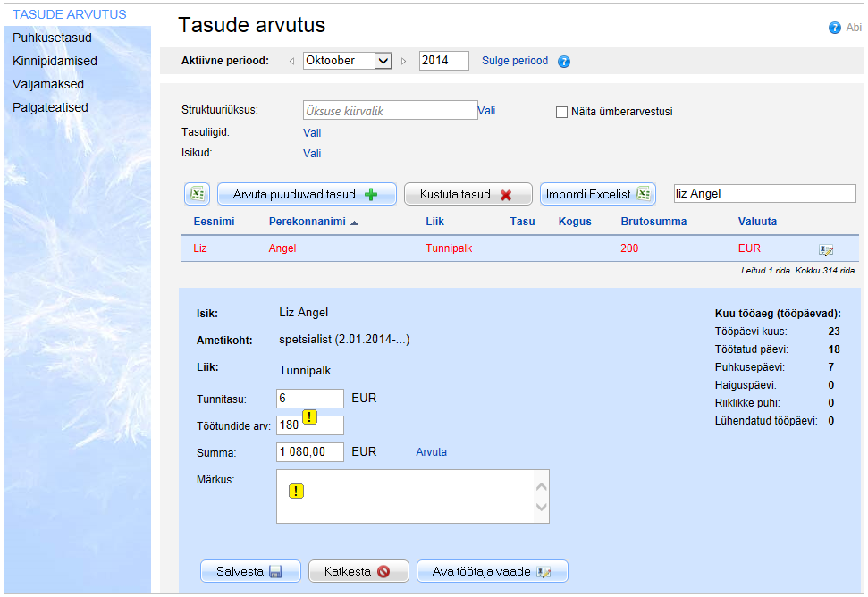Viewport: 868px width, 597px height.
Task: Click the Excel export icon button
Action: [197, 194]
